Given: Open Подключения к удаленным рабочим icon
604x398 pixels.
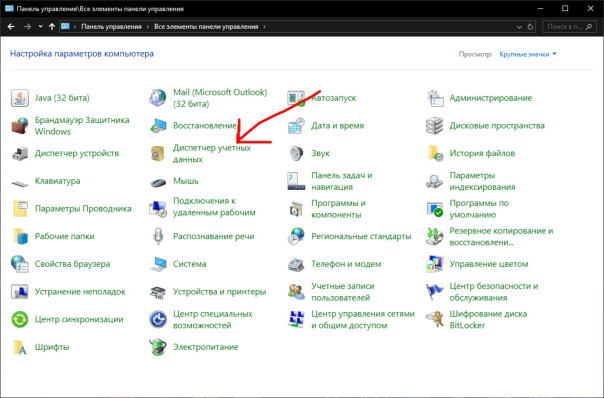Looking at the screenshot, I should coord(158,209).
